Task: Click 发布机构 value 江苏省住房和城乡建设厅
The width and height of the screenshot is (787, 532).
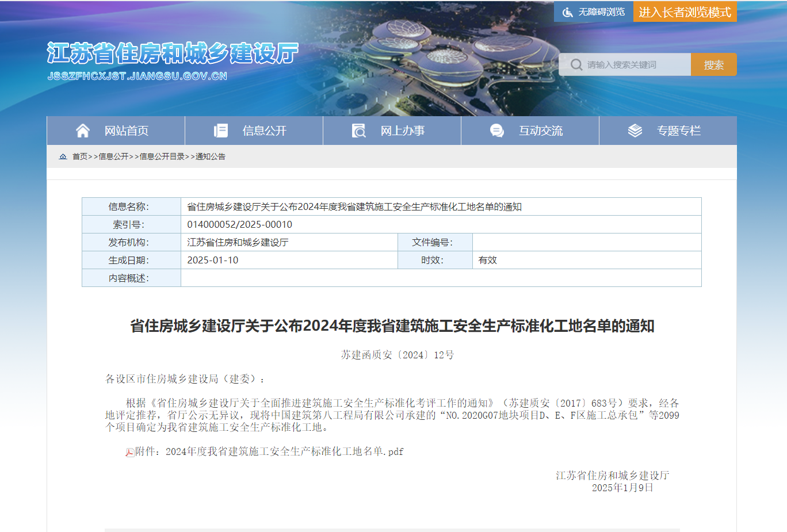Action: [238, 242]
